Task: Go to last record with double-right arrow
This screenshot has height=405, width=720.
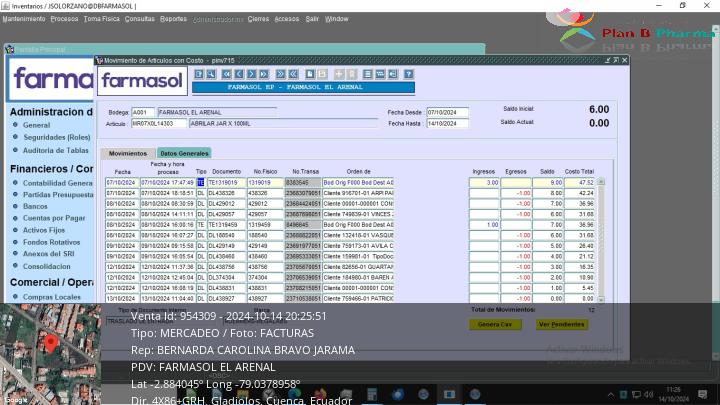Action: [x=264, y=74]
